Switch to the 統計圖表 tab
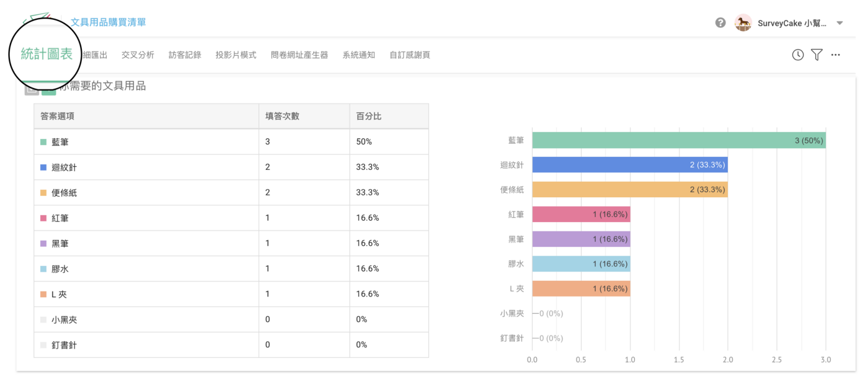 46,54
